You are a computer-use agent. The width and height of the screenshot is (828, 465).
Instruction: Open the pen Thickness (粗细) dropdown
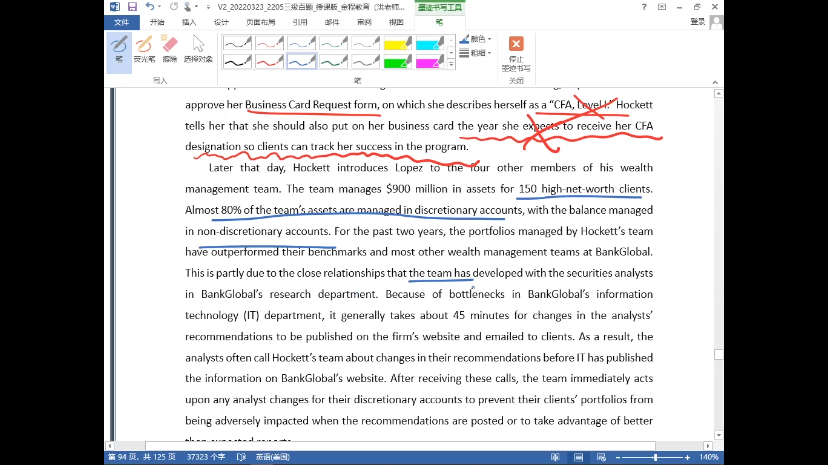[476, 53]
